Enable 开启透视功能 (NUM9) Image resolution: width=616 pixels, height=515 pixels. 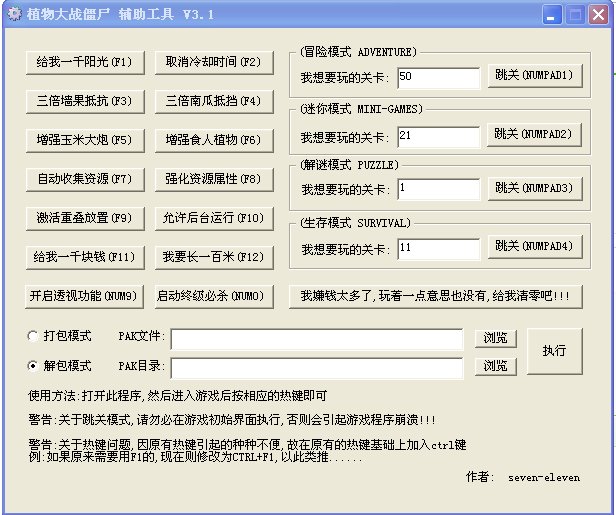pyautogui.click(x=84, y=296)
